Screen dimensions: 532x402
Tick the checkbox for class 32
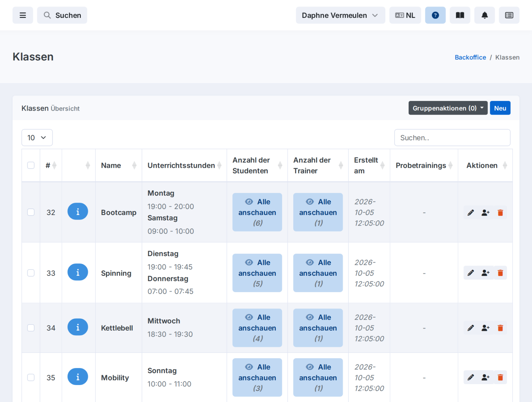[x=31, y=212]
